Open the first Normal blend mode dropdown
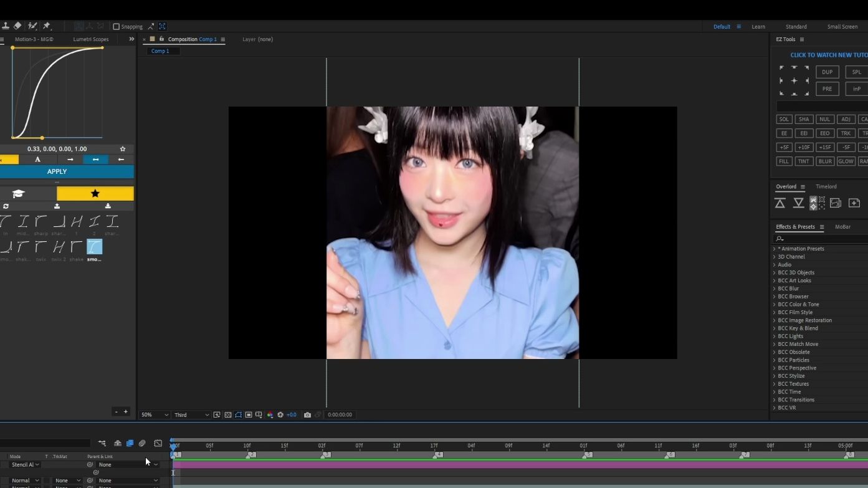Screen dimensions: 868x488 point(26,481)
